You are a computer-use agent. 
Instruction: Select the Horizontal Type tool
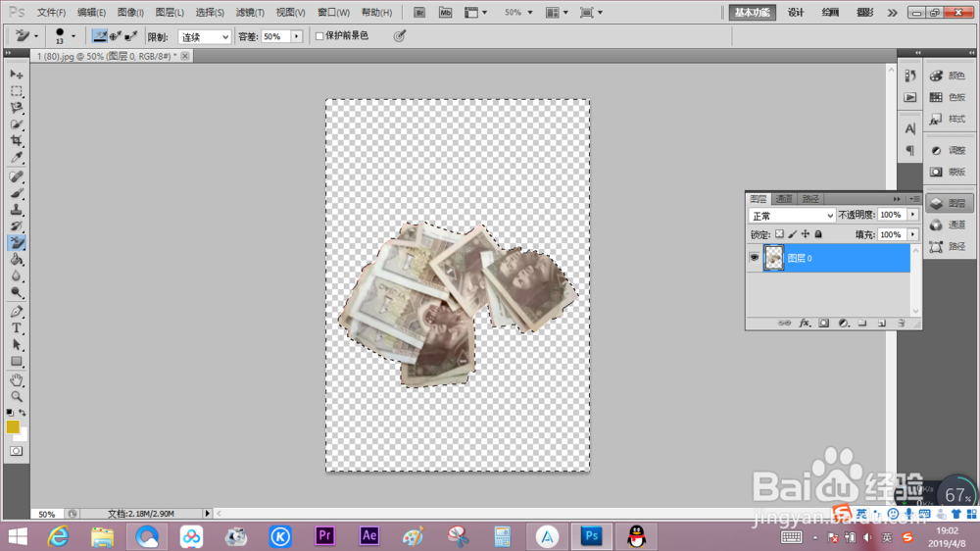click(x=17, y=328)
